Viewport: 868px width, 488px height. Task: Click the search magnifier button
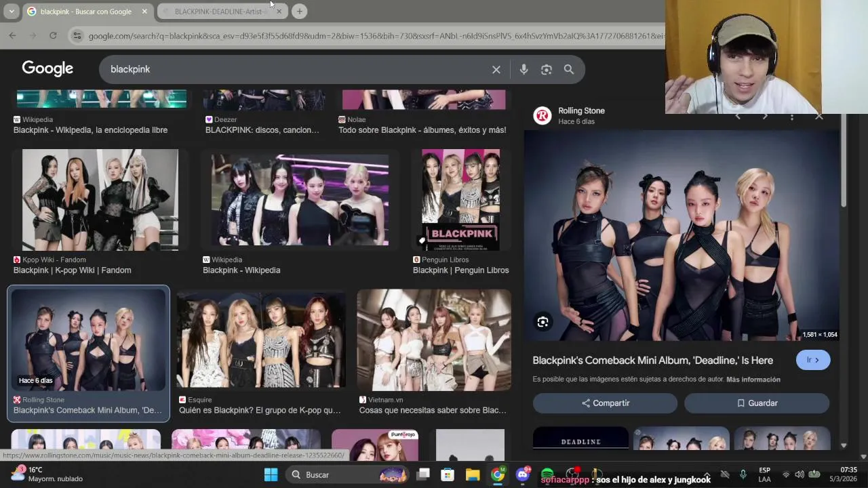569,69
